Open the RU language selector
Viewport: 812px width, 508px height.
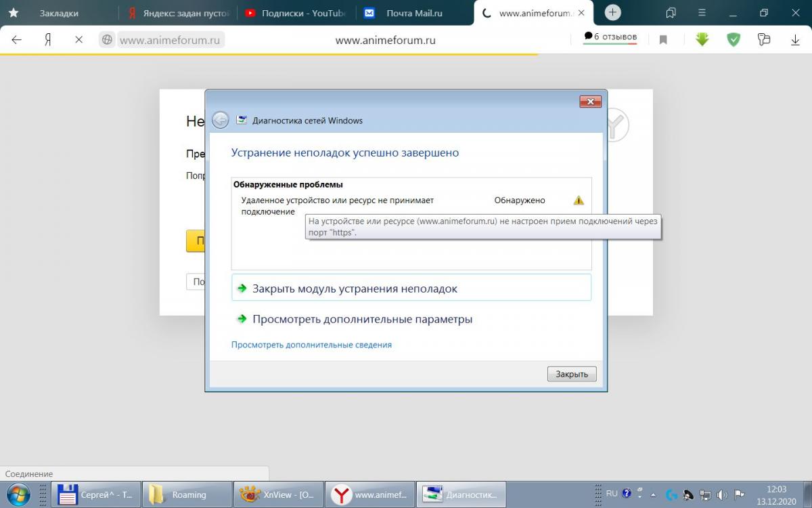pyautogui.click(x=612, y=494)
